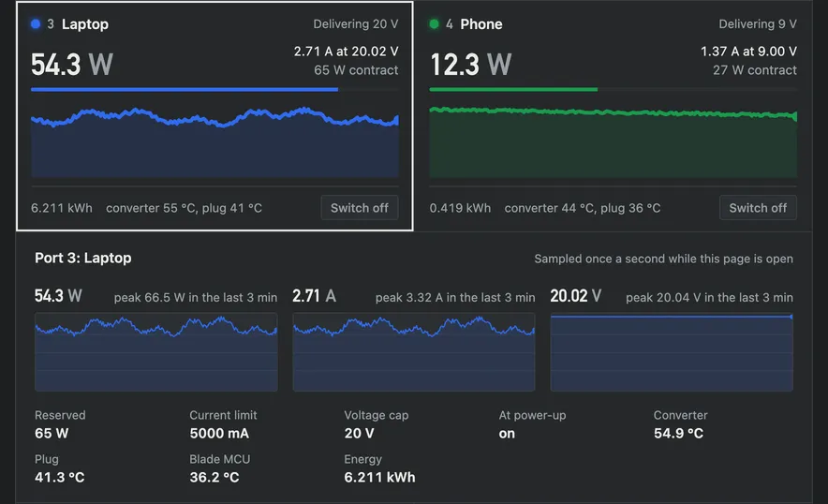
Task: Click "Delivering 20 V" text
Action: click(355, 23)
